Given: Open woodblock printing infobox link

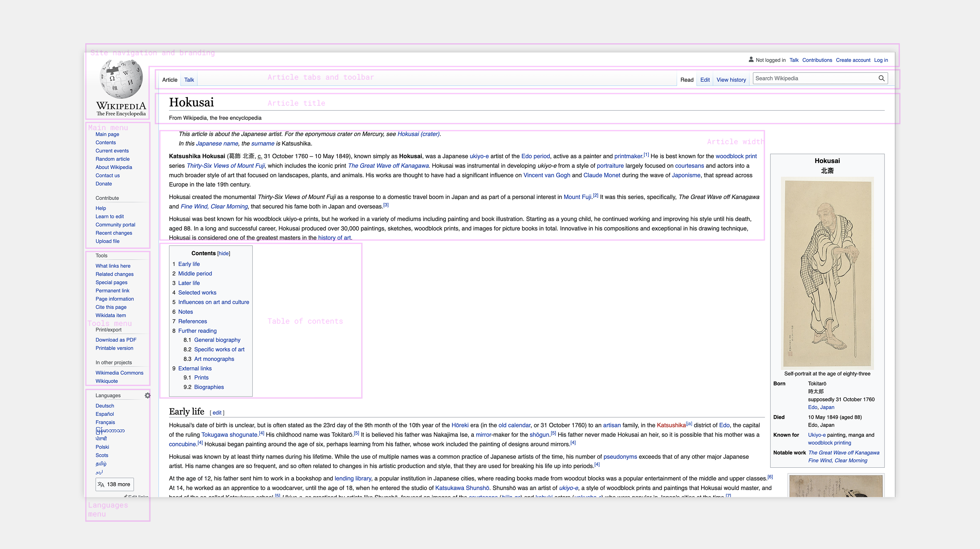Looking at the screenshot, I should click(x=829, y=443).
